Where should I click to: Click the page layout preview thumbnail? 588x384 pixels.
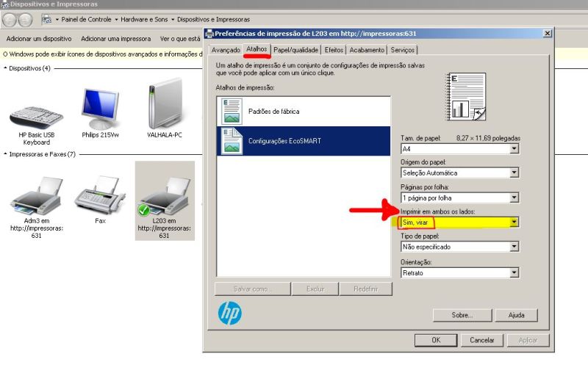coord(466,96)
